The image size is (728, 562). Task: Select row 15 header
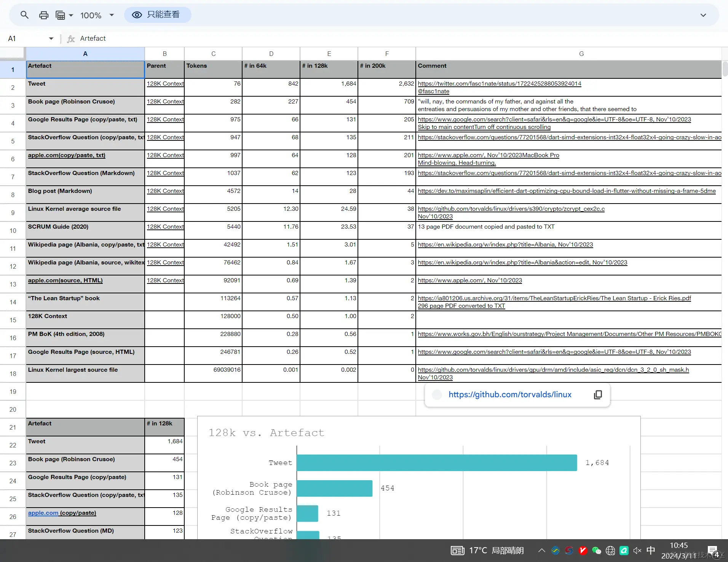pos(13,320)
